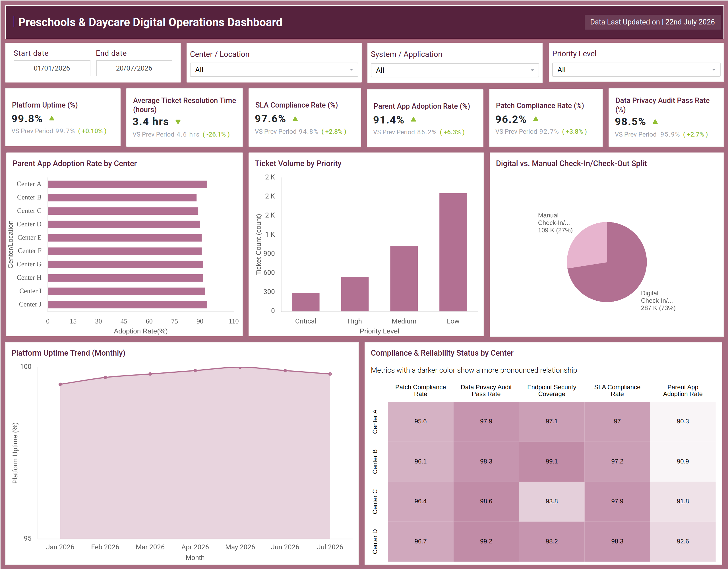
Task: Select the Center A adoption bar
Action: (x=127, y=184)
